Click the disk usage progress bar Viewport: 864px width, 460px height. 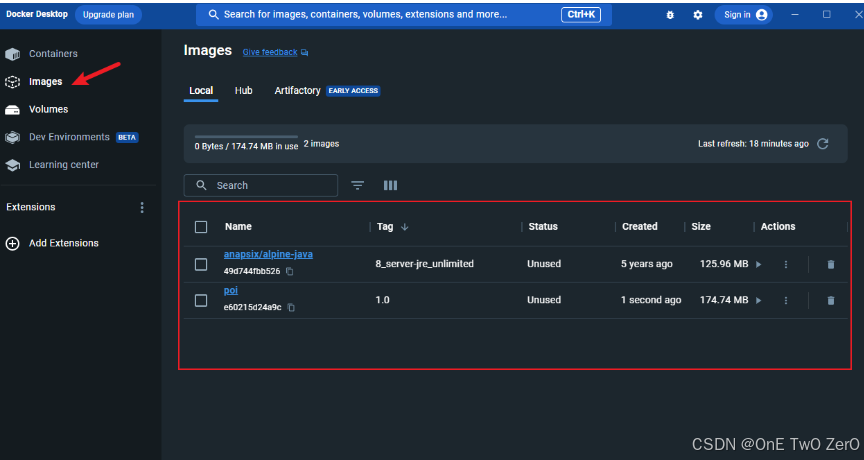click(x=246, y=137)
